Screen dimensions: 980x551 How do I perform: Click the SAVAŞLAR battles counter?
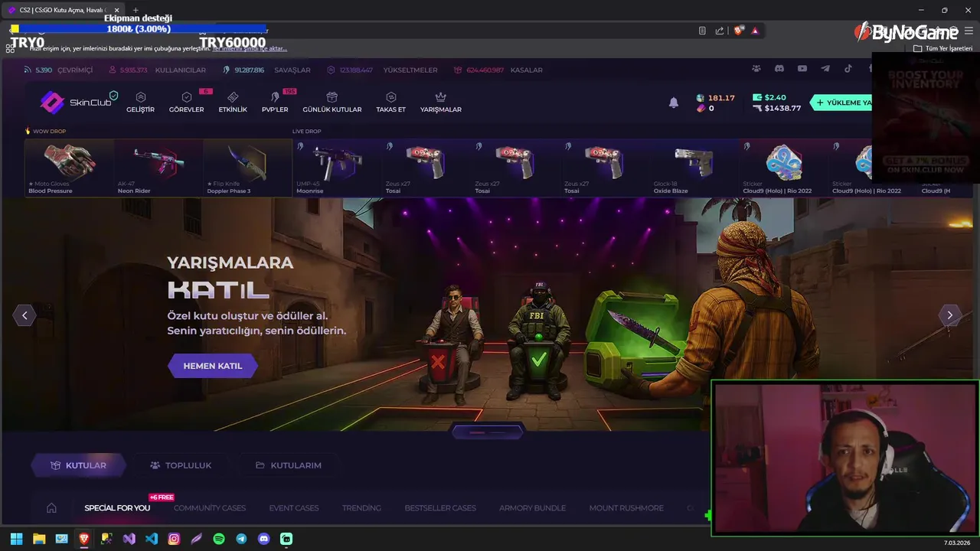(x=266, y=70)
